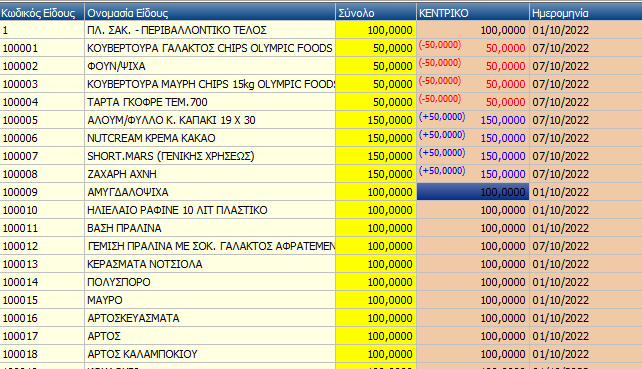Click the ΚΕΡΑΣΜΑΤΑ ΝΟΤΣΙΟΛΑ name cell

click(210, 264)
